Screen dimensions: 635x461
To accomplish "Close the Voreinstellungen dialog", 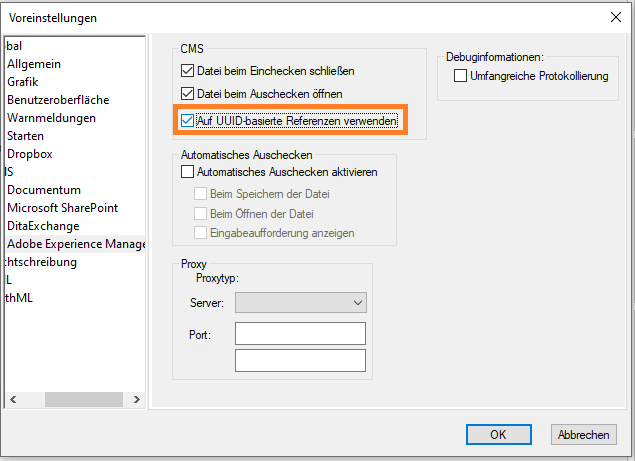I will (615, 16).
